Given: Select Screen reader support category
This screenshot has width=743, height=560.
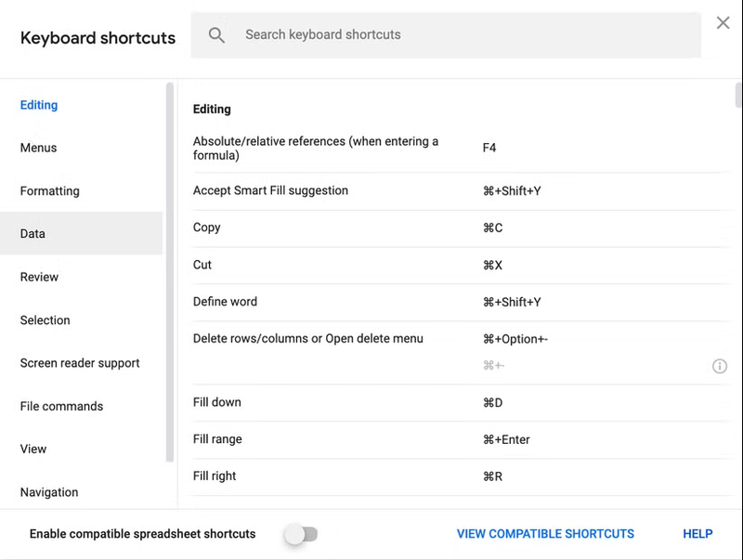Looking at the screenshot, I should (x=80, y=363).
